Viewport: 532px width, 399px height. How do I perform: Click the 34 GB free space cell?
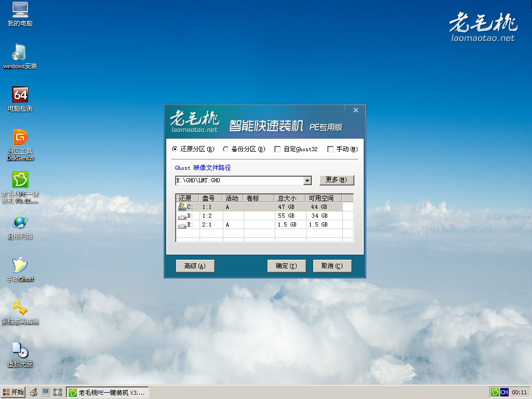(324, 216)
